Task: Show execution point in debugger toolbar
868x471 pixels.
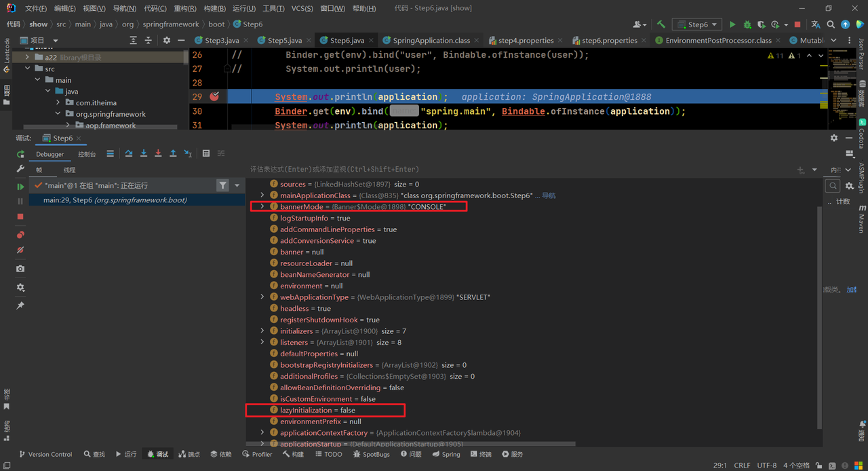Action: [110, 154]
